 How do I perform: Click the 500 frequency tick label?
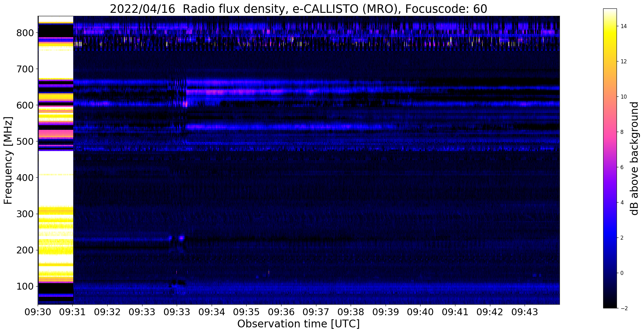(x=25, y=141)
